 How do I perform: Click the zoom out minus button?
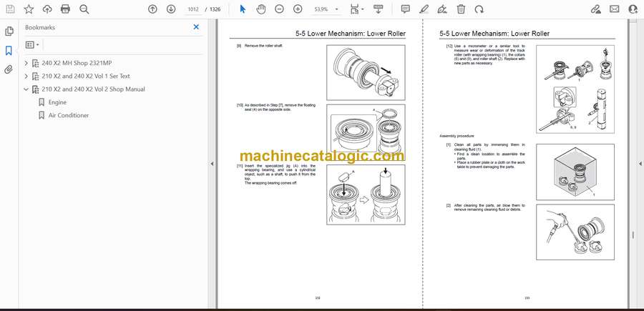click(x=278, y=9)
